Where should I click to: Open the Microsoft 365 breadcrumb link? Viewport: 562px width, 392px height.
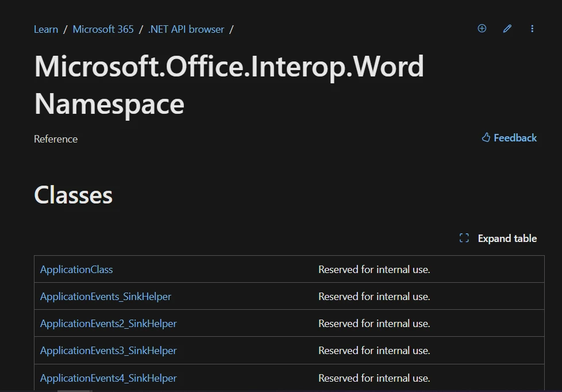pos(103,29)
